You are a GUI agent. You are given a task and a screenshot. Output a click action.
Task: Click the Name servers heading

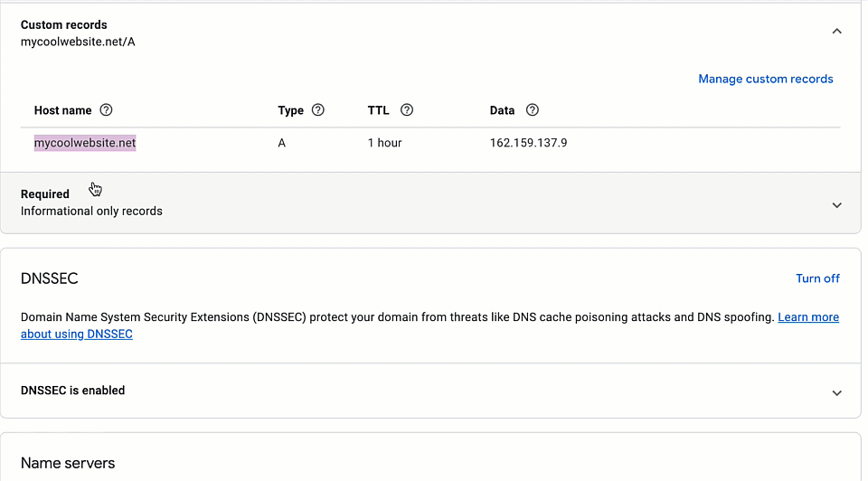point(68,463)
